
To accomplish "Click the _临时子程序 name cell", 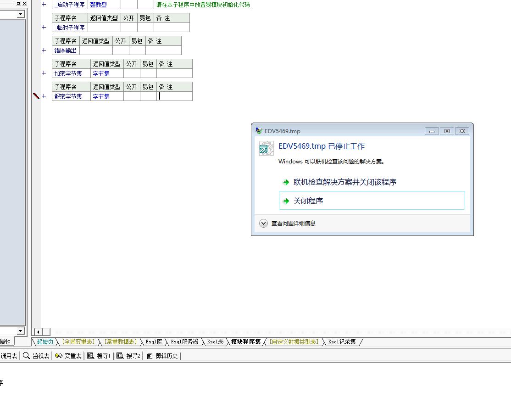I will click(x=70, y=28).
